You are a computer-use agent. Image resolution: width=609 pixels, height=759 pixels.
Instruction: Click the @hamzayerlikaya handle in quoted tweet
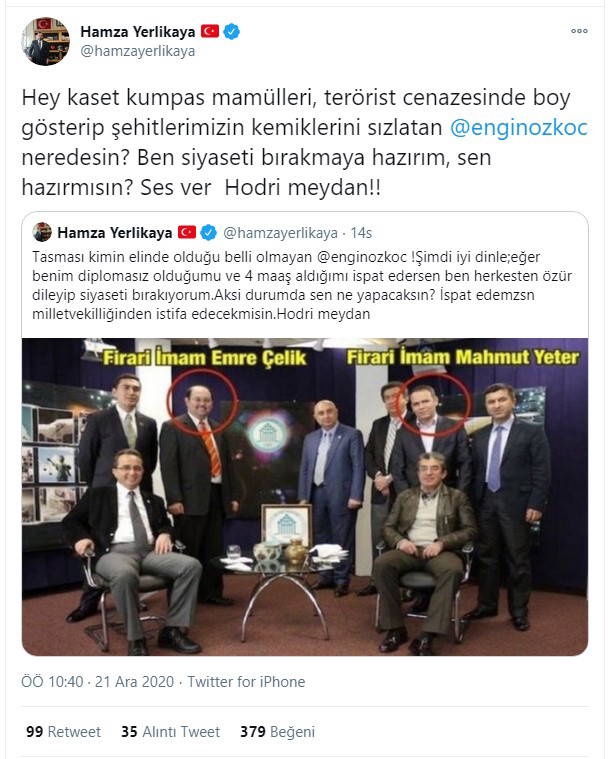click(280, 233)
